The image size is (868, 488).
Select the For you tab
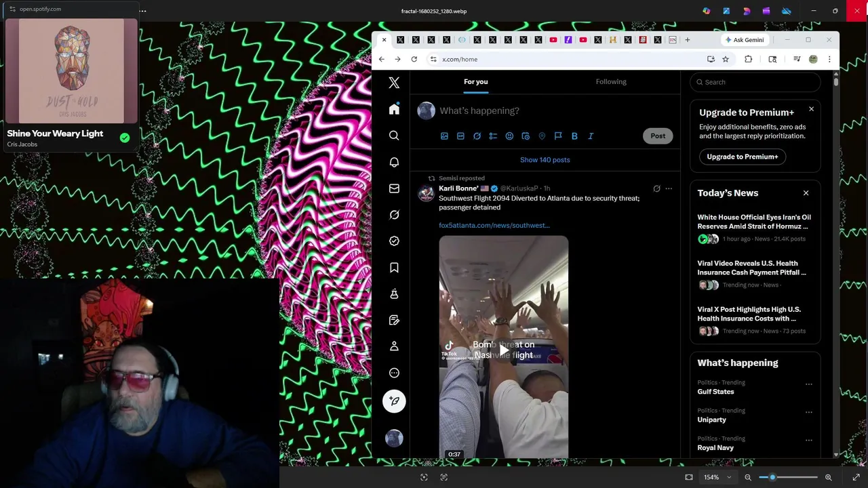[476, 82]
